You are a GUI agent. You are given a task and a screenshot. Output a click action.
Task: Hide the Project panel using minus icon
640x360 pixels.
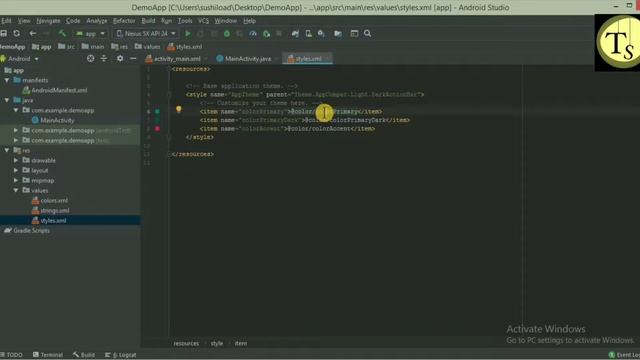133,59
